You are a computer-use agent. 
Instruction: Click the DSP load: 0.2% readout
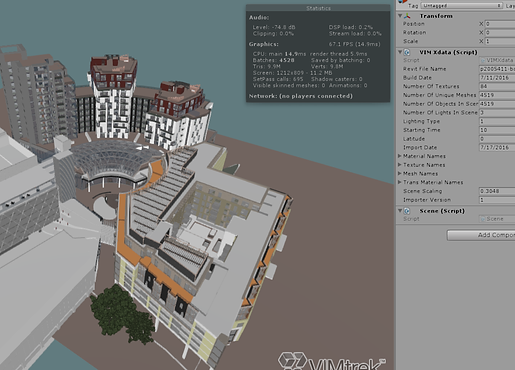[x=351, y=27]
